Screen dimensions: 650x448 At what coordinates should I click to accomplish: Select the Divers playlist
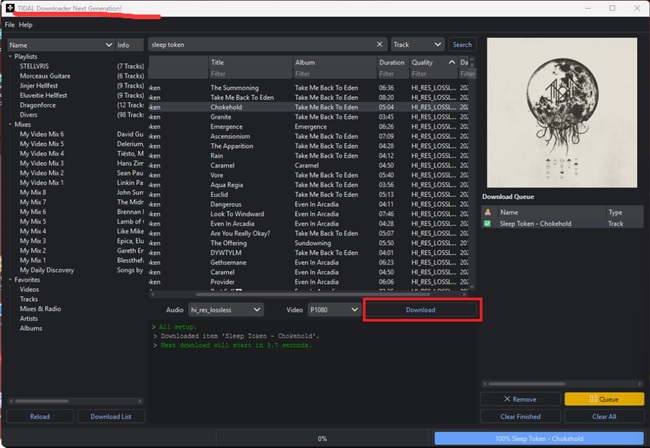[x=28, y=115]
